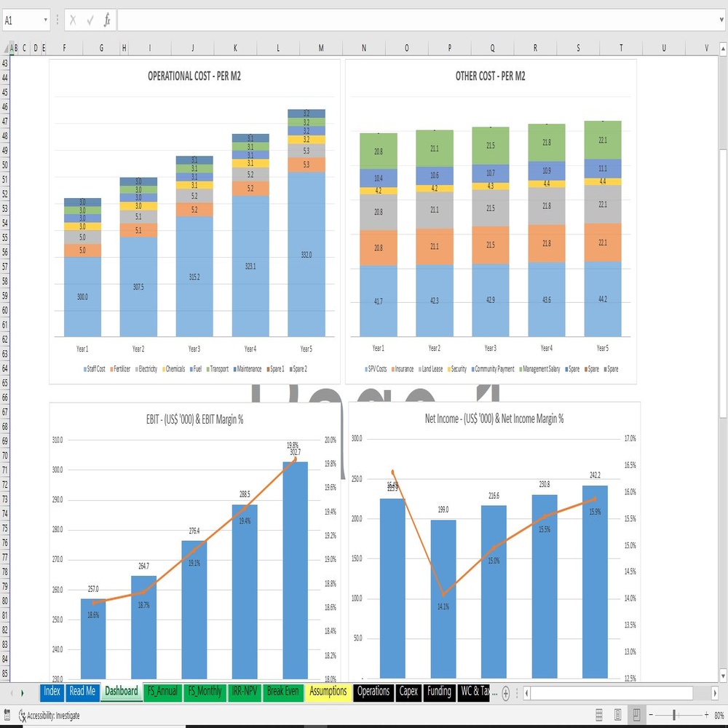Expand the formula bar with chevron
The height and width of the screenshot is (728, 728).
[721, 20]
